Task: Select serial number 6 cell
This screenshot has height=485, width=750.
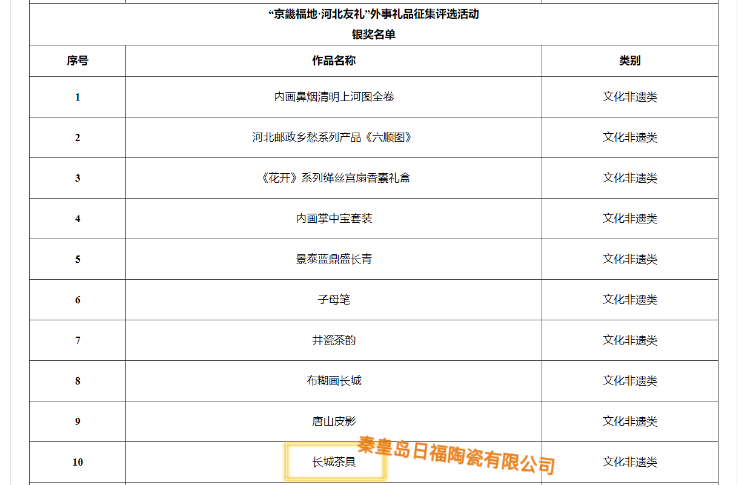Action: [77, 300]
